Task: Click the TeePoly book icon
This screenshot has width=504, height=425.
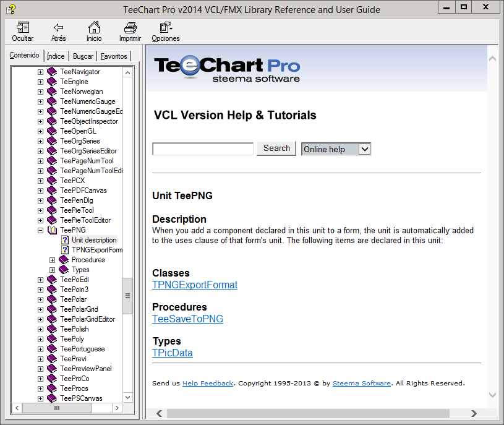Action: tap(52, 339)
